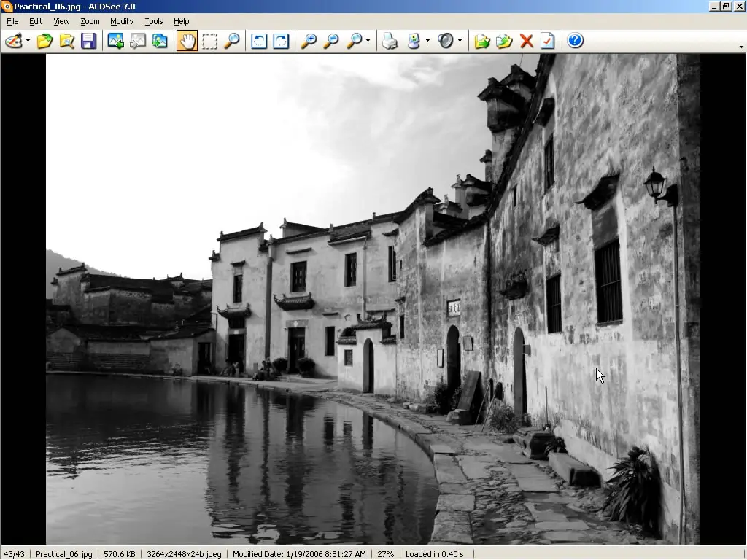This screenshot has width=747, height=560.
Task: Delete the image with the red X
Action: point(527,41)
